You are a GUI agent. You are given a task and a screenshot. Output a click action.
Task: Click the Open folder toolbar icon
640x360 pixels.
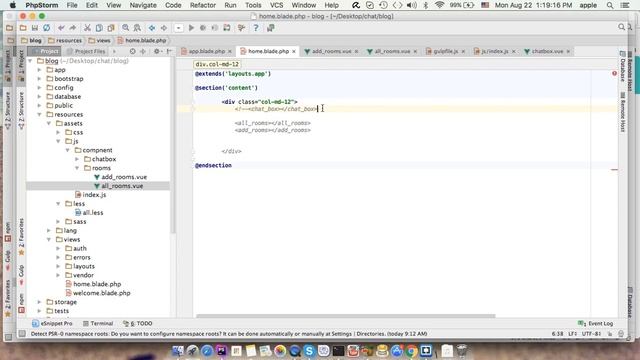point(23,28)
